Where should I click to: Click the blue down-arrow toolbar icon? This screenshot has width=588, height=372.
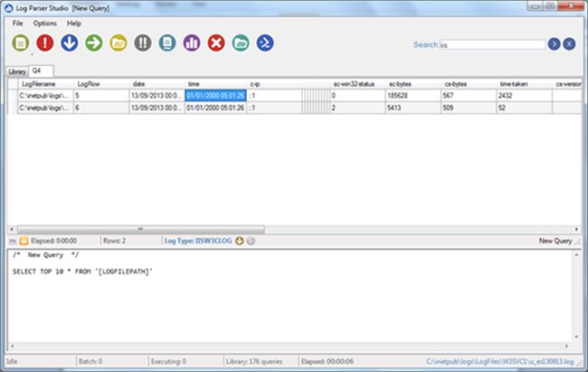tap(70, 43)
